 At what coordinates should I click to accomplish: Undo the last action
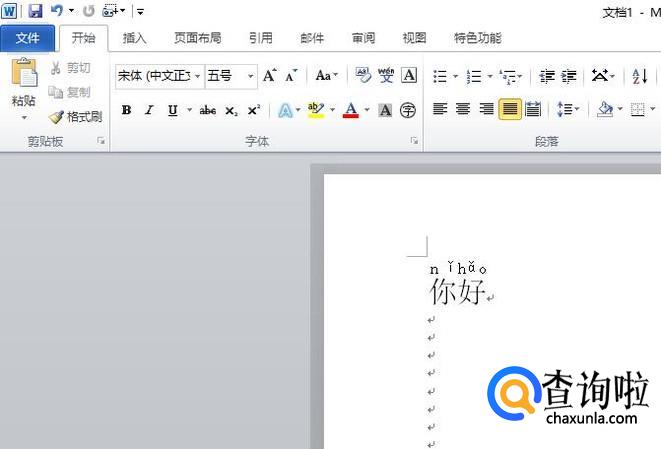(x=56, y=11)
